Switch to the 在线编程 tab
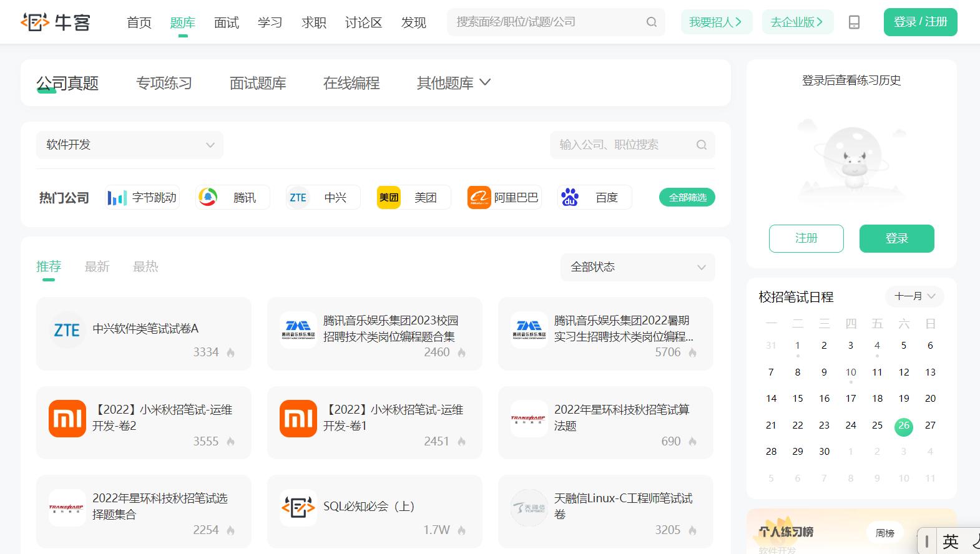The image size is (980, 554). pos(351,83)
